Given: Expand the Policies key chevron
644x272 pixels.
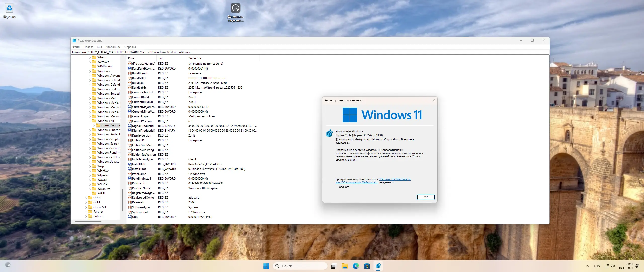Looking at the screenshot, I should [x=86, y=216].
